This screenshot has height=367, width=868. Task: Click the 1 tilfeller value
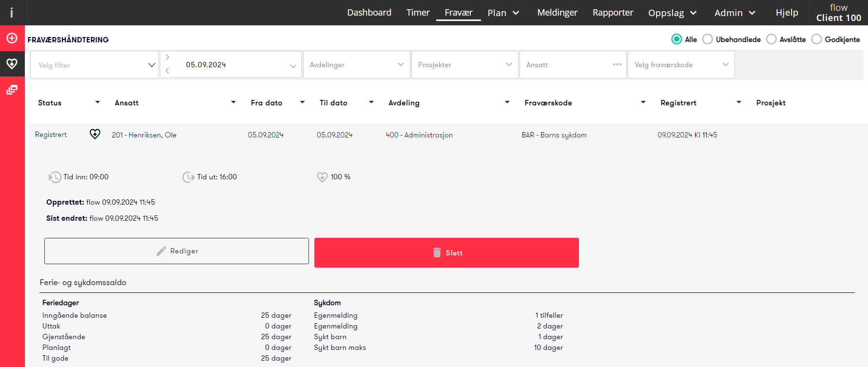tap(549, 315)
